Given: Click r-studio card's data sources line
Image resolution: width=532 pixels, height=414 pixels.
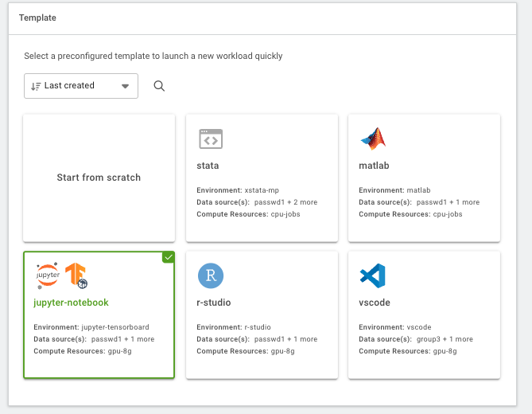Looking at the screenshot, I should 257,339.
